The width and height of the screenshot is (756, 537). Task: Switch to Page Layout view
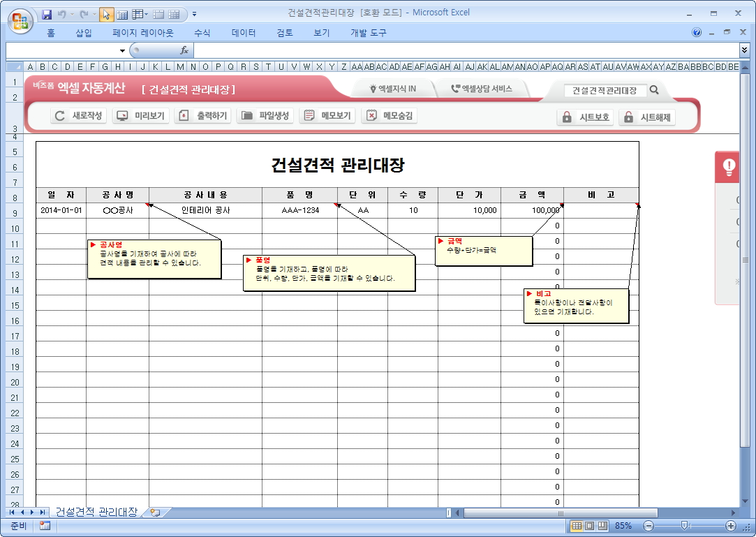tap(589, 526)
